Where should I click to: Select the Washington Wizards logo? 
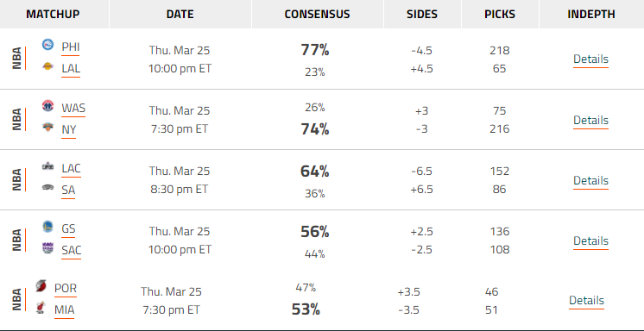[48, 105]
